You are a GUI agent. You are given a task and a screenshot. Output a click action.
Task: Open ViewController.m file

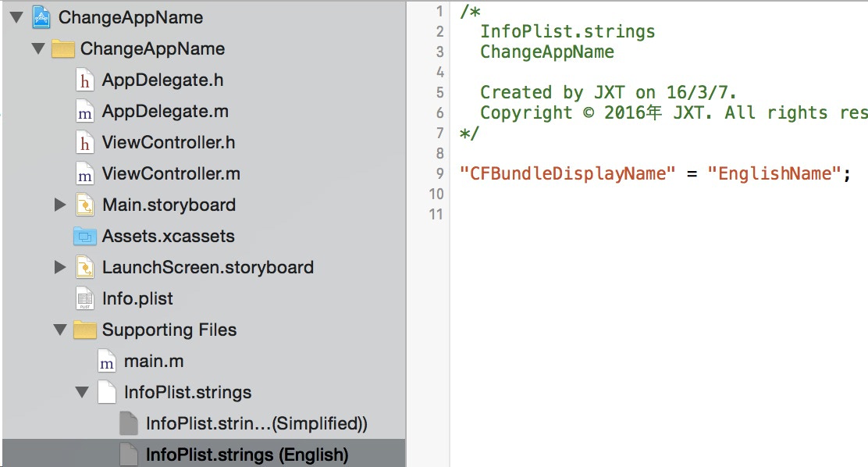(x=171, y=174)
